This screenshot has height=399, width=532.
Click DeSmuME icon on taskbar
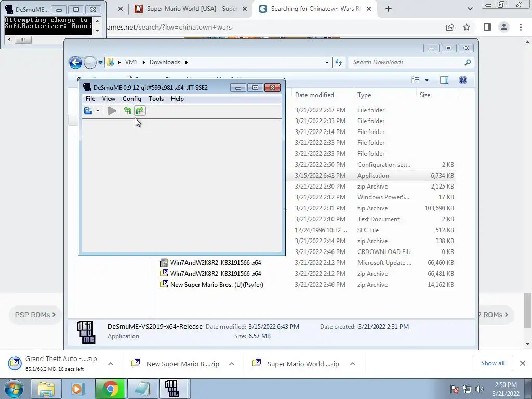[172, 389]
